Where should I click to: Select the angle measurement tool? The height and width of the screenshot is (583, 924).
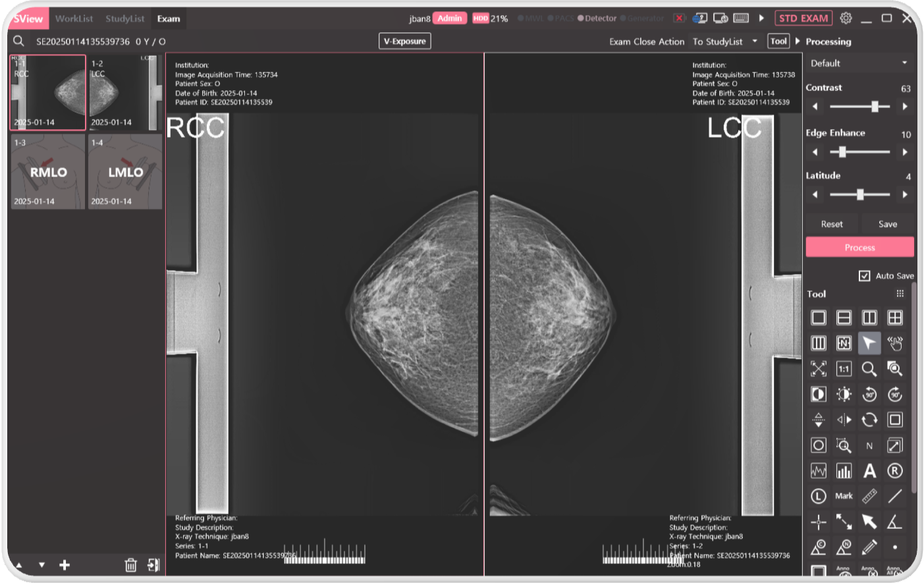tap(895, 522)
